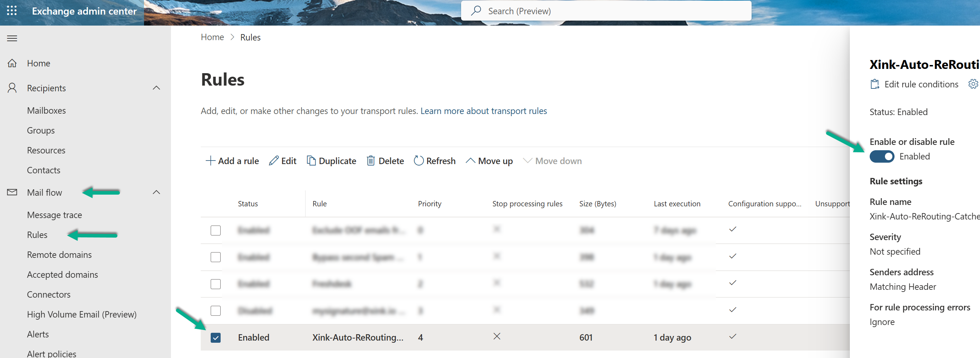Open Mailboxes in the sidebar
This screenshot has width=980, height=358.
click(x=46, y=110)
